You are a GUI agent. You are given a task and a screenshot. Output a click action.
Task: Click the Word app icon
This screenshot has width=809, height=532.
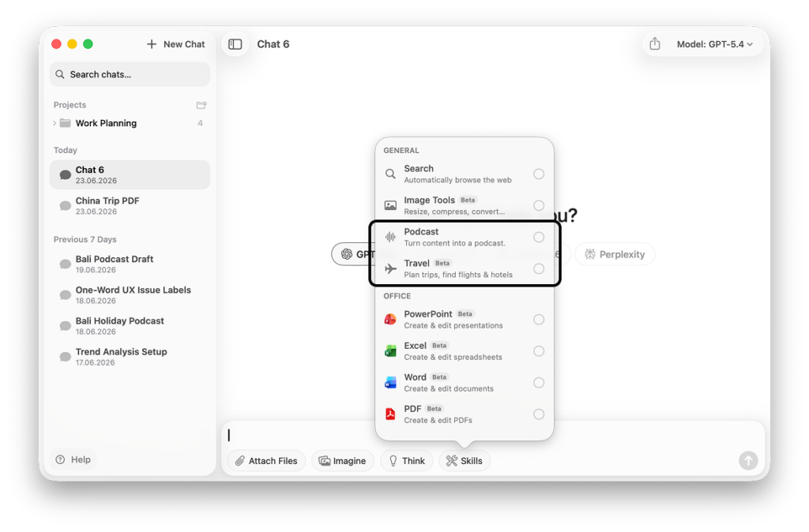click(390, 383)
